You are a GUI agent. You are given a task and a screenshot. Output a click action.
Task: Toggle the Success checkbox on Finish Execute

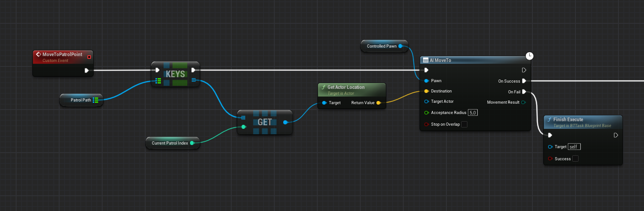[575, 158]
